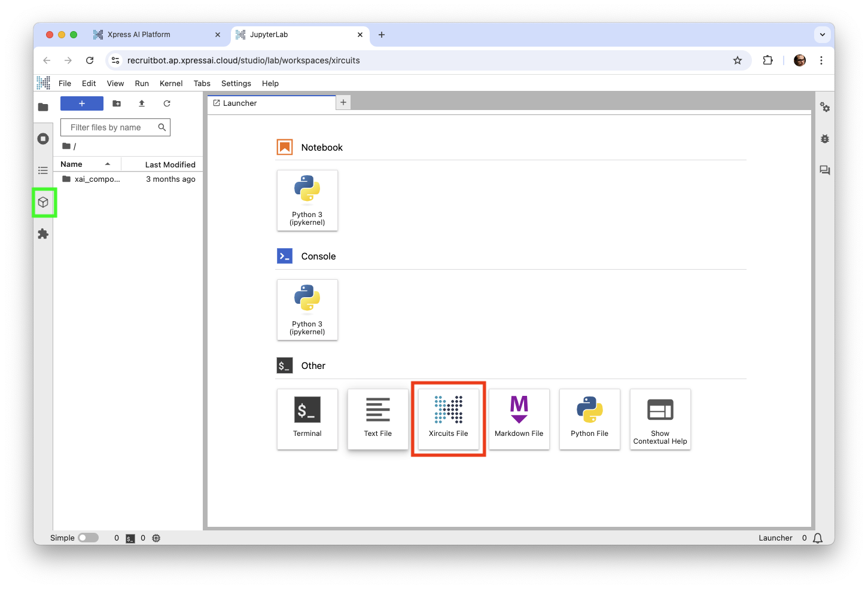Bookmark this page with star icon
This screenshot has height=589, width=868.
(x=738, y=60)
